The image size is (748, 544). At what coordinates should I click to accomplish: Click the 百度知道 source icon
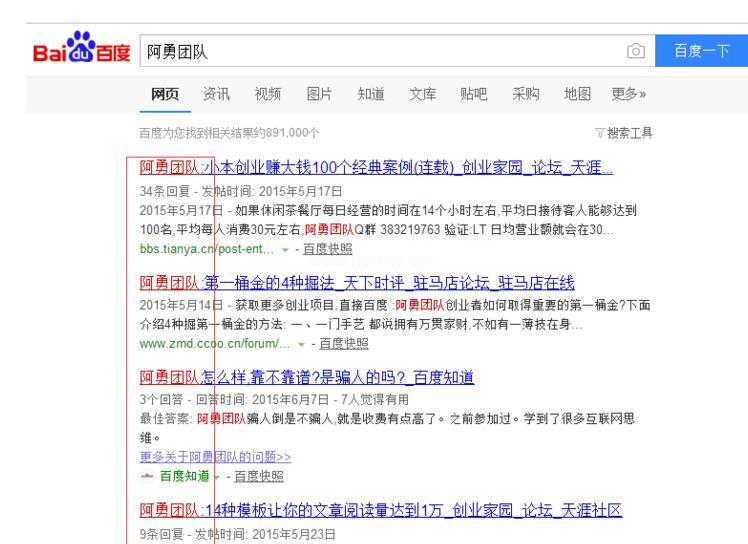coord(148,474)
